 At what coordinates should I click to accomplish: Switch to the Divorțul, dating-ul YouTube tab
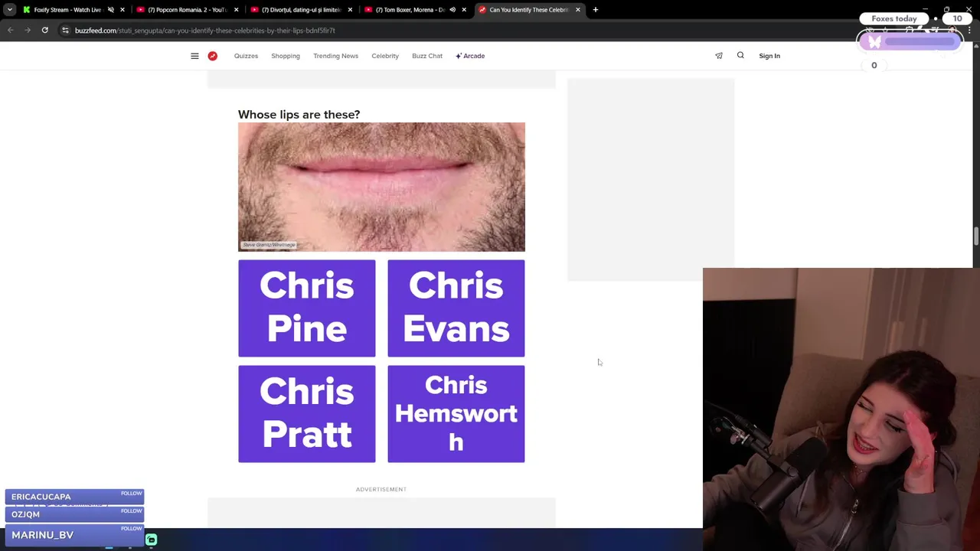tap(302, 10)
